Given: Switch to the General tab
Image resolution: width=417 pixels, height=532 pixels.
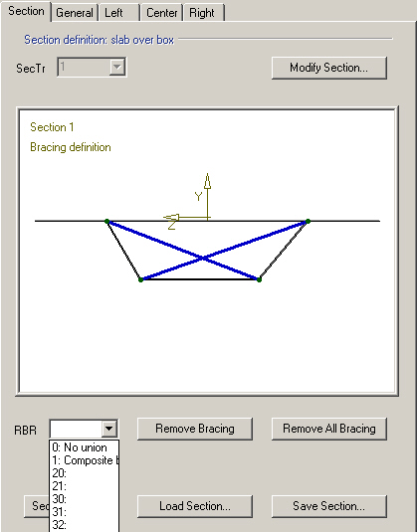Looking at the screenshot, I should tap(75, 13).
